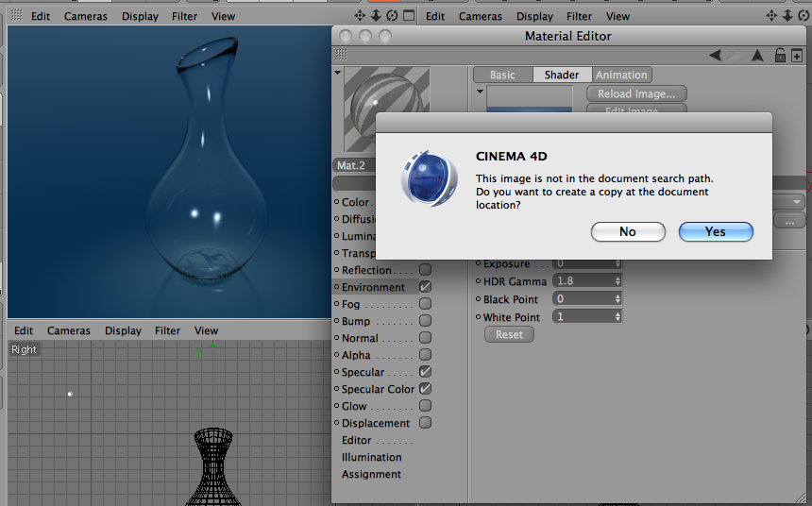Select the Editor channel entry
The image size is (812, 506).
(x=356, y=440)
